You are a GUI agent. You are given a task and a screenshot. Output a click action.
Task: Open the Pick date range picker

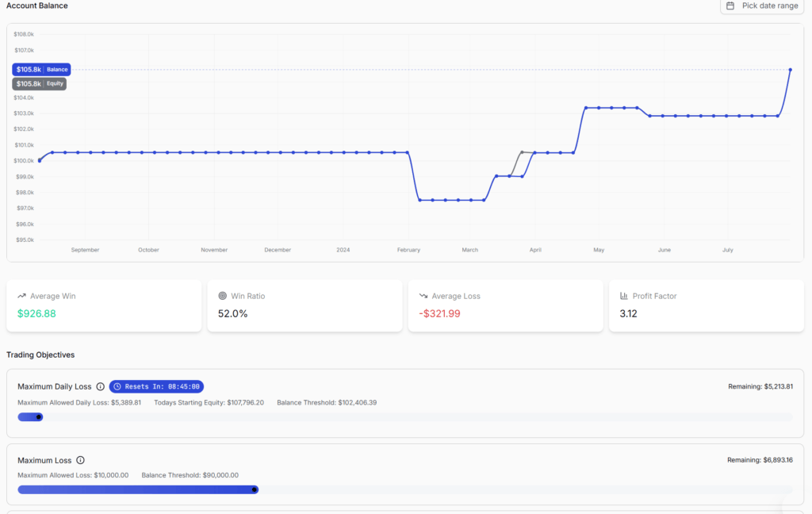coord(762,6)
